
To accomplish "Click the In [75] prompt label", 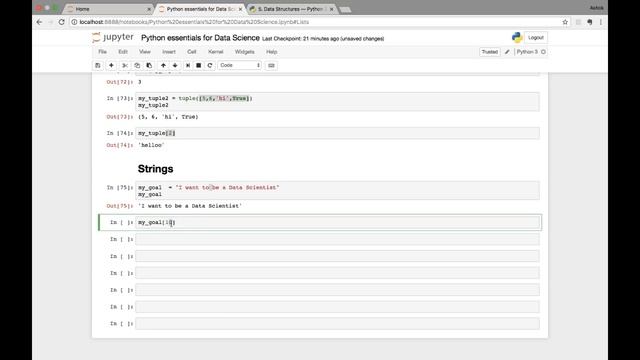I will pos(120,187).
